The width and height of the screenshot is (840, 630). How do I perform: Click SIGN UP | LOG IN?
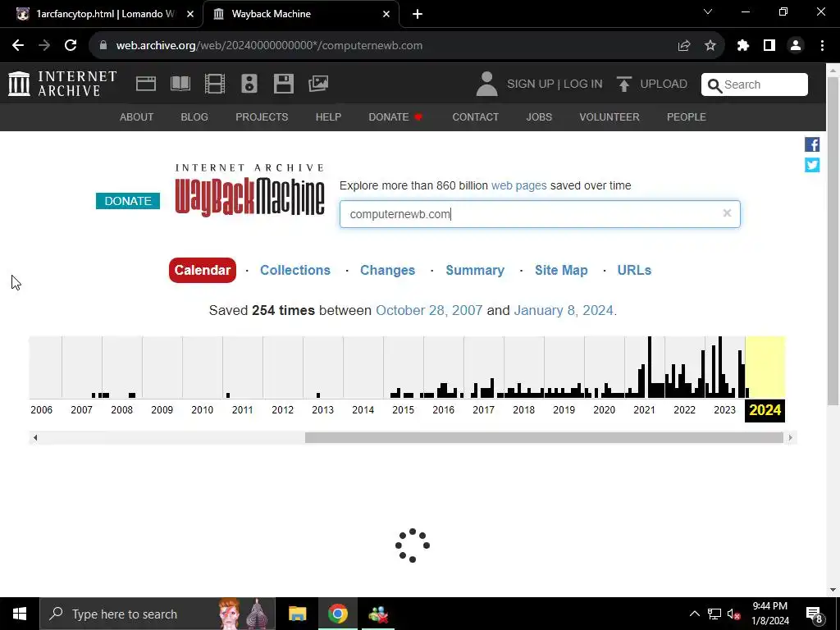click(x=555, y=84)
